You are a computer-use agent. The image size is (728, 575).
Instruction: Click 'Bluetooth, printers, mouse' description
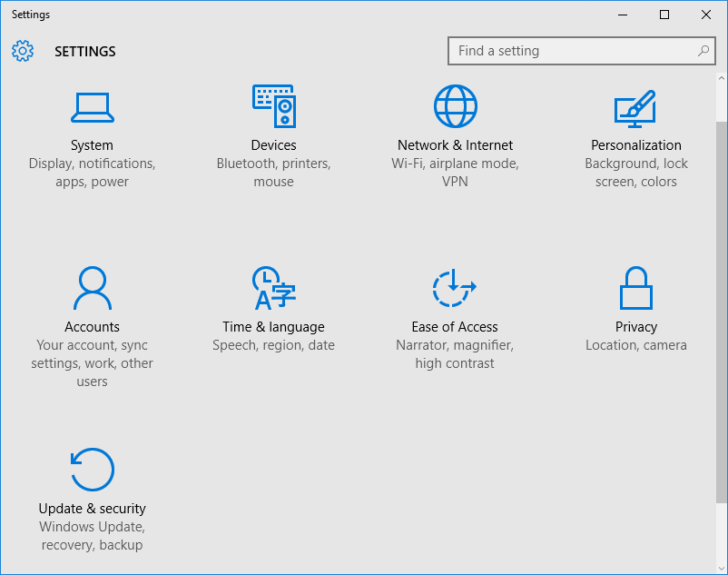point(273,173)
